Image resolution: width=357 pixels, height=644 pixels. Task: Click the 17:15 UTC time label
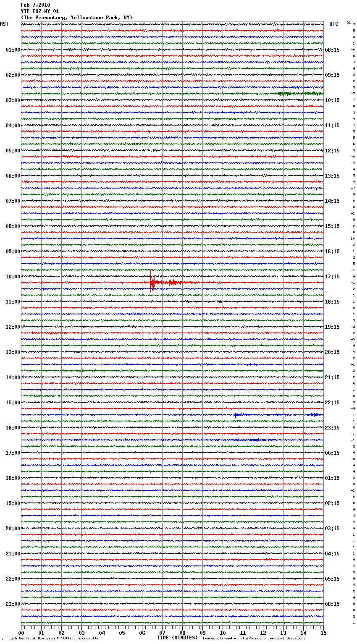(x=332, y=277)
